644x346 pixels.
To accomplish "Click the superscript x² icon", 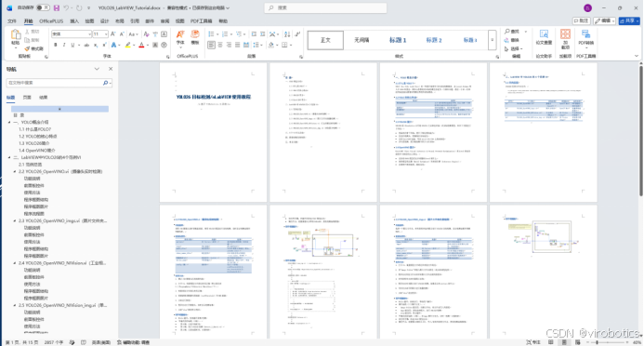I will coord(104,45).
